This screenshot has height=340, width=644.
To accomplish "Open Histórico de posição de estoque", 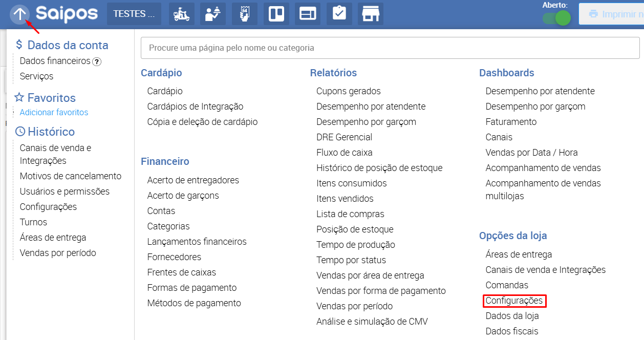I will point(379,168).
